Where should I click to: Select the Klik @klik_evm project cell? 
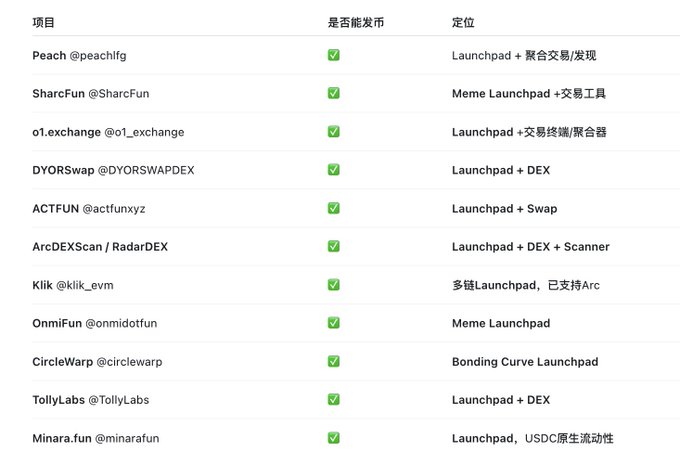pos(73,285)
